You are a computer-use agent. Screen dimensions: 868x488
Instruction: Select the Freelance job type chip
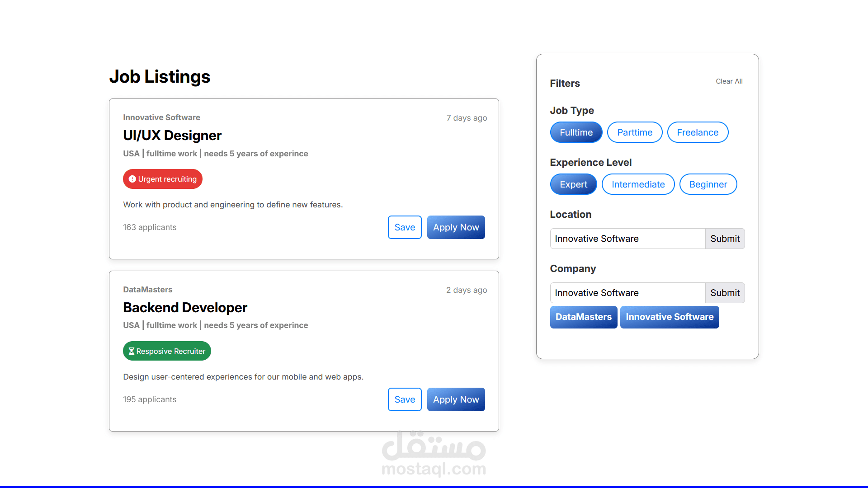click(x=697, y=132)
